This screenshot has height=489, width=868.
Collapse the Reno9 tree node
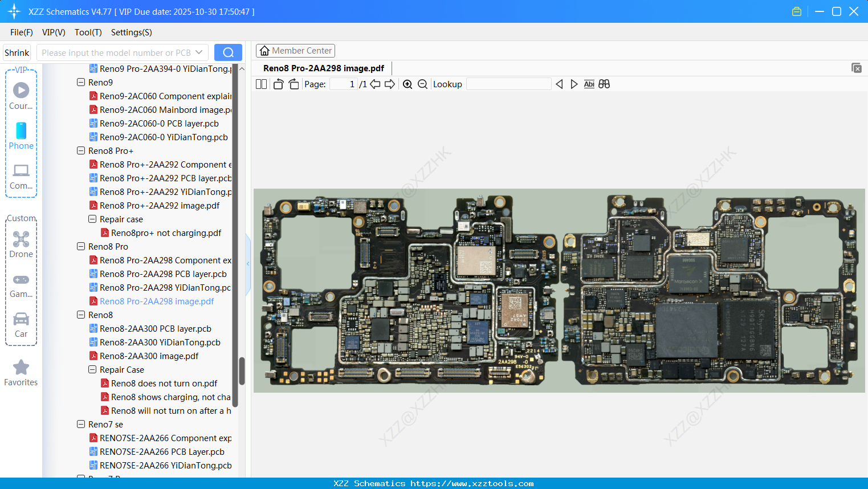(81, 82)
